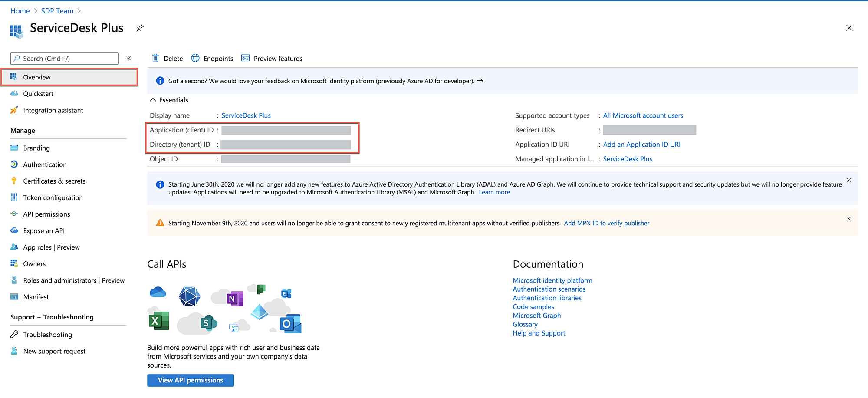Close the ServiceDesk Plus blade
The width and height of the screenshot is (868, 398).
pos(849,28)
